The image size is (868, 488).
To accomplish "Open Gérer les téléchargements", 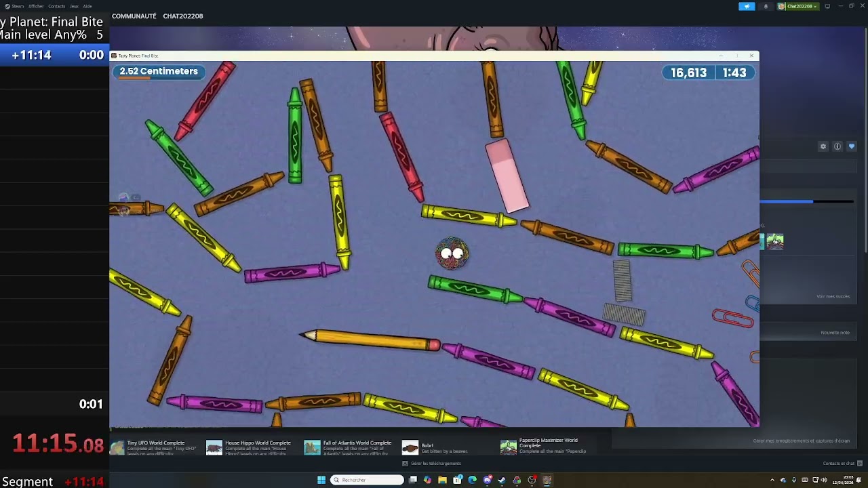I will [x=432, y=464].
